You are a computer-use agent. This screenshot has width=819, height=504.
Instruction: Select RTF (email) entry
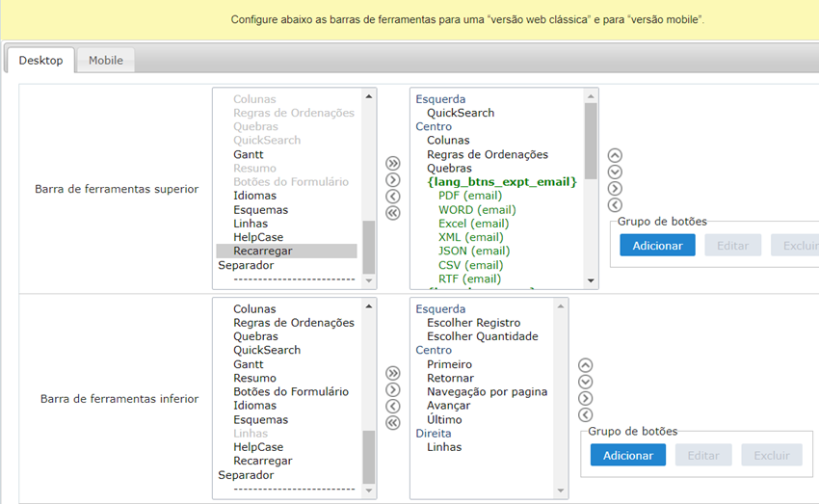coord(469,279)
